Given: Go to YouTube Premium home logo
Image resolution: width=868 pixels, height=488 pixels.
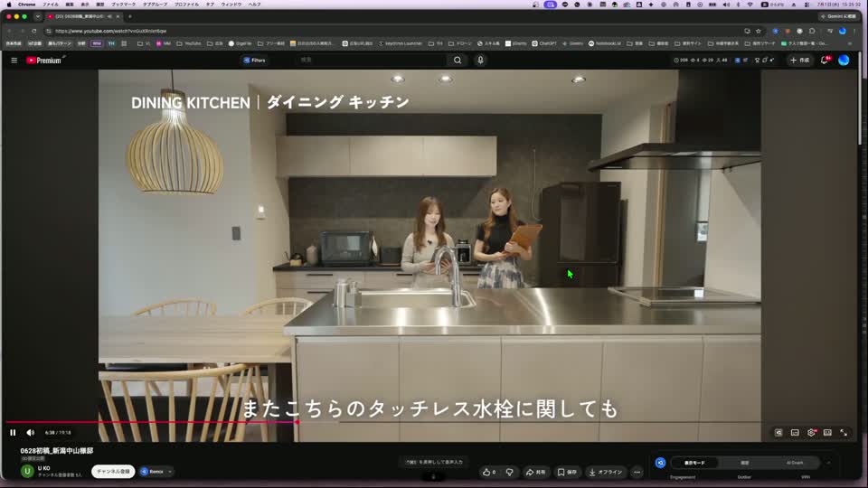Looking at the screenshot, I should (44, 61).
